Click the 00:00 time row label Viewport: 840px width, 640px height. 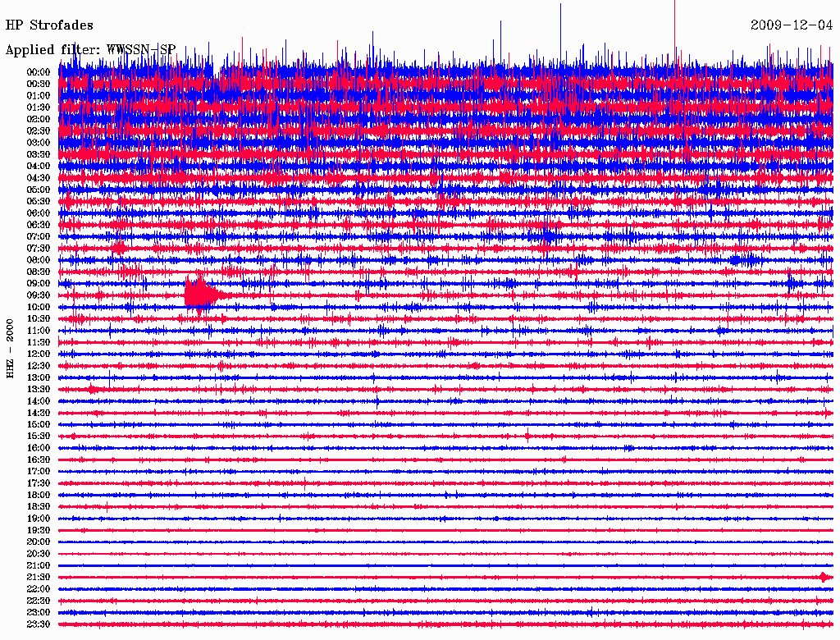(x=39, y=72)
